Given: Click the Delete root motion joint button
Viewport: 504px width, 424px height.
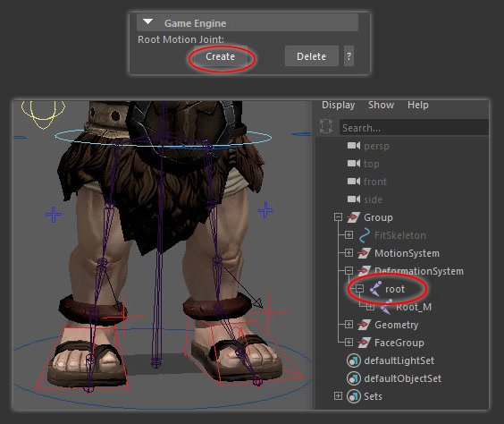Looking at the screenshot, I should (x=311, y=56).
